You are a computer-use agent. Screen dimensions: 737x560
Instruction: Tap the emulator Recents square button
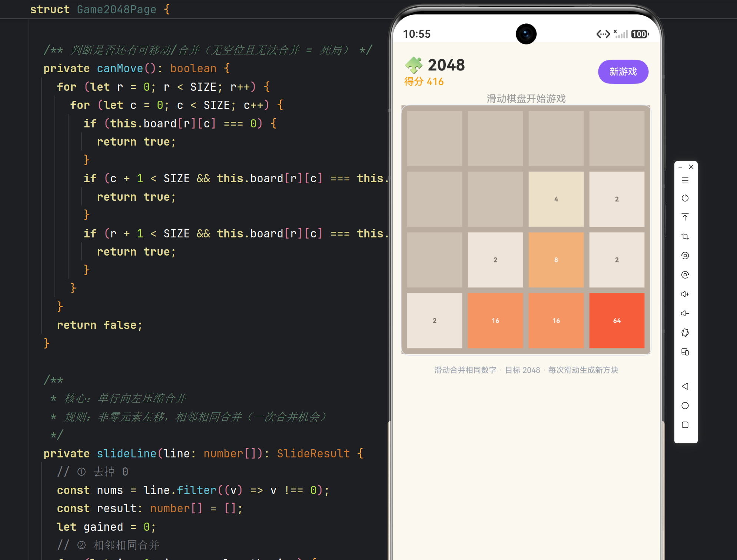[685, 425]
